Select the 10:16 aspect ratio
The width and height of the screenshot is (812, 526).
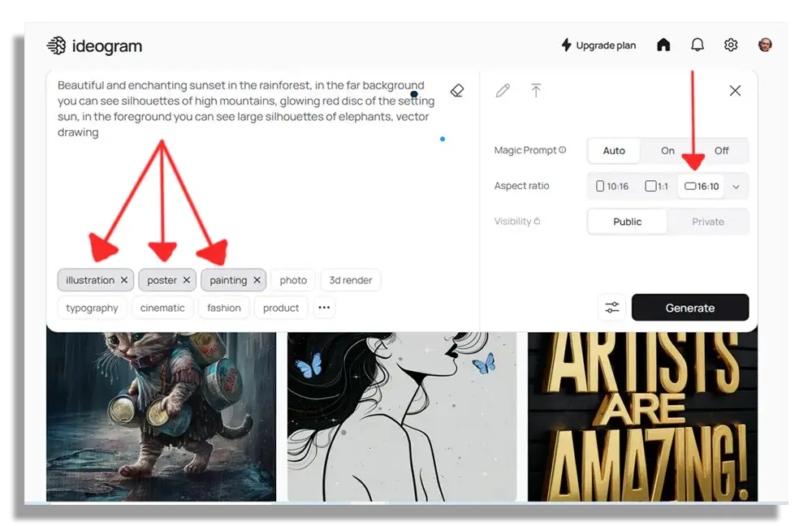[612, 187]
